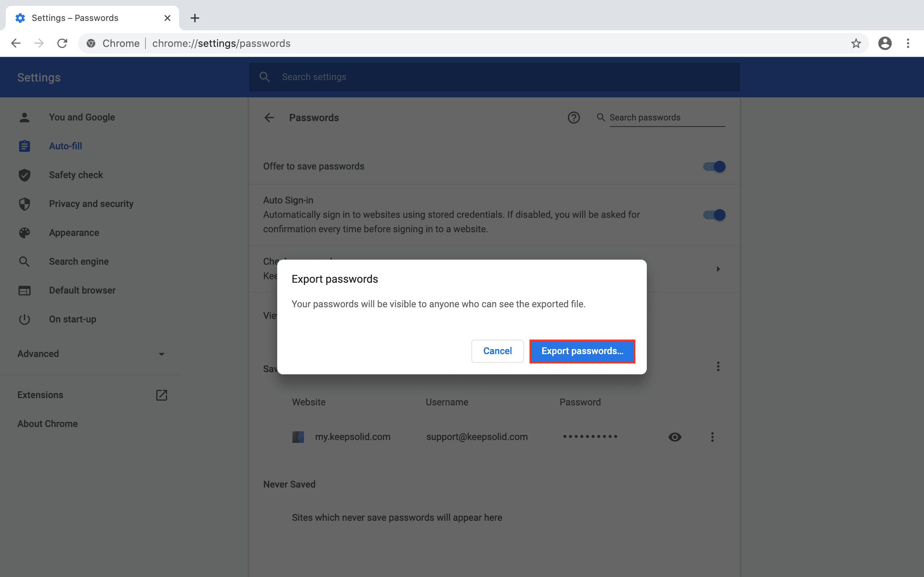Click the Extensions tab in sidebar

point(40,395)
